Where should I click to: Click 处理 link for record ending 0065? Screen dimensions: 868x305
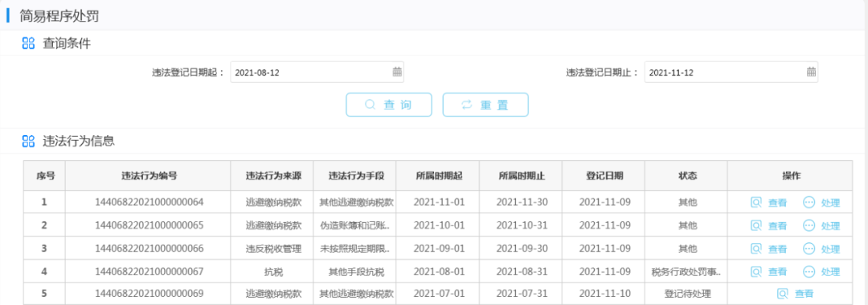coord(830,226)
